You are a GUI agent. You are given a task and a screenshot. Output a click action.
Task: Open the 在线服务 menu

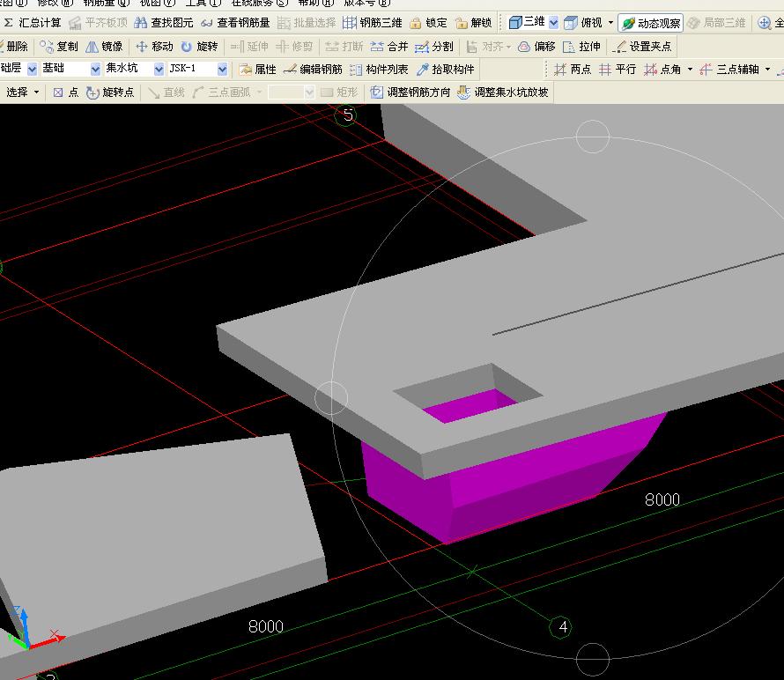(259, 3)
